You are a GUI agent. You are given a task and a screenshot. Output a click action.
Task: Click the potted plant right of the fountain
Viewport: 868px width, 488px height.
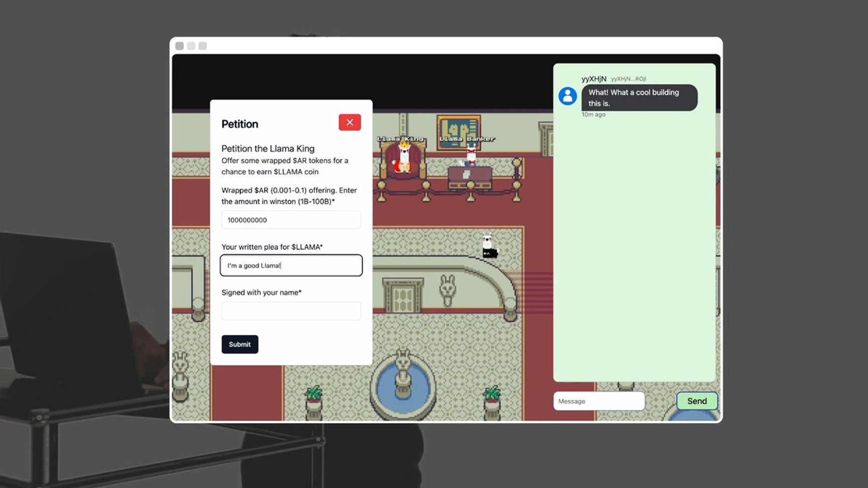[x=492, y=402]
